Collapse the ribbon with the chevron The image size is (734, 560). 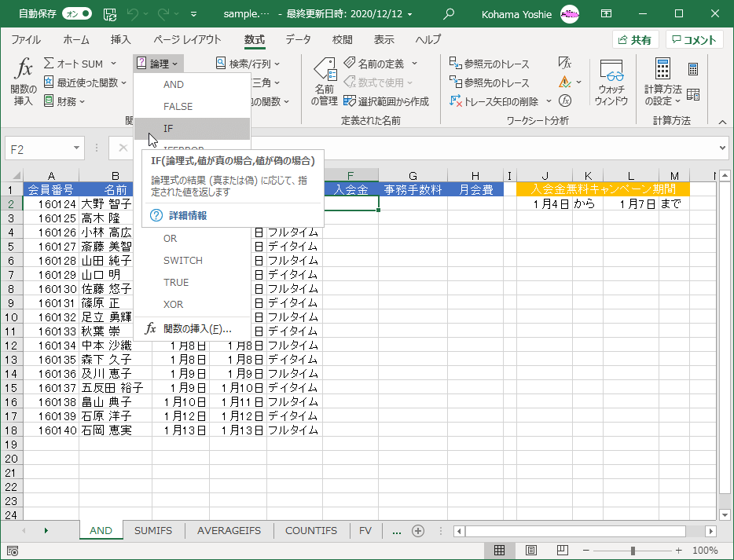point(722,122)
